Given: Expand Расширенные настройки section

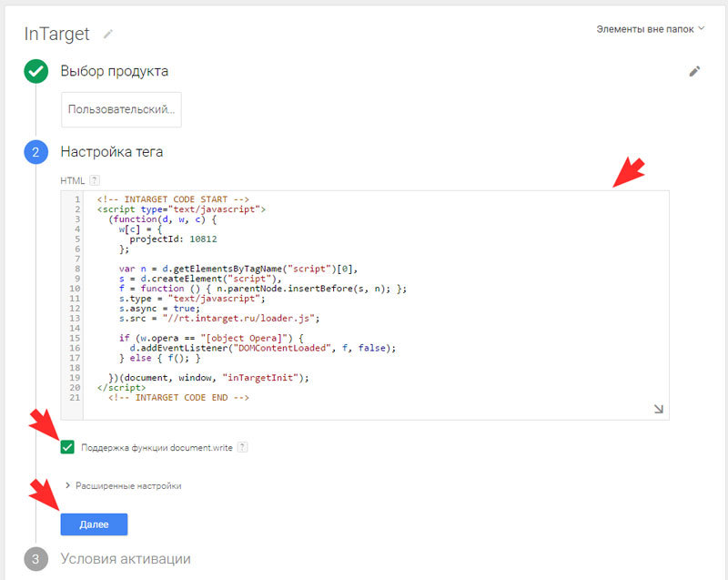Looking at the screenshot, I should coord(124,485).
